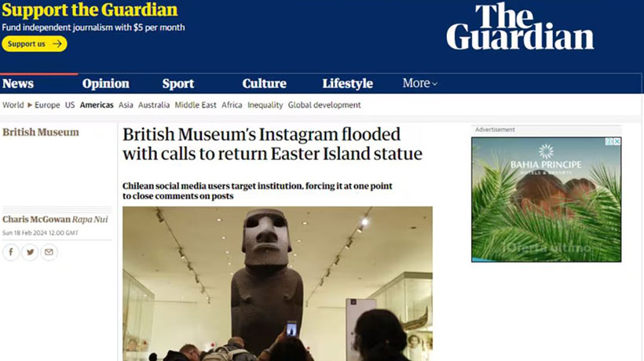
Task: Open the Lifestyle section
Action: (x=347, y=84)
